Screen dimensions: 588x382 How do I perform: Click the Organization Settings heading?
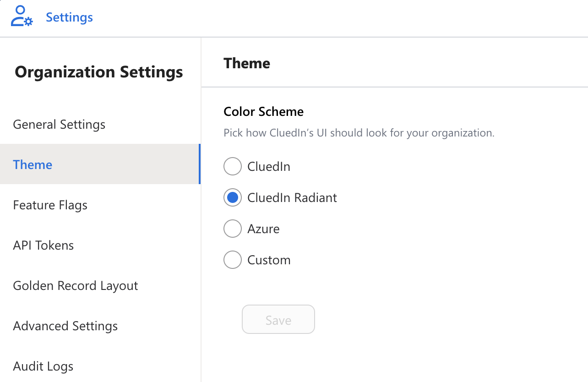[99, 72]
